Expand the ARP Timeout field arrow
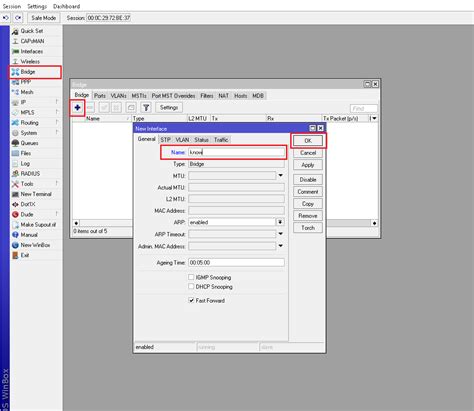Viewport: 474px width, 411px height. pos(281,234)
